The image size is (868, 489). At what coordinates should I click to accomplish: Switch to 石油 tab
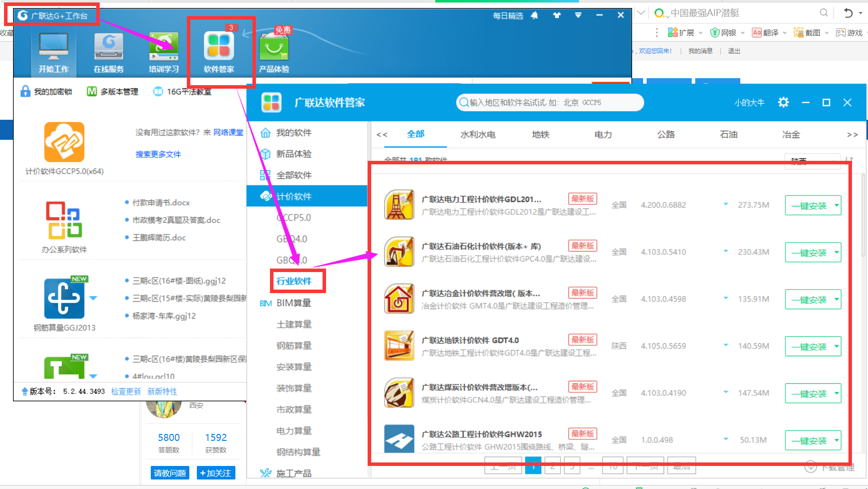[728, 134]
